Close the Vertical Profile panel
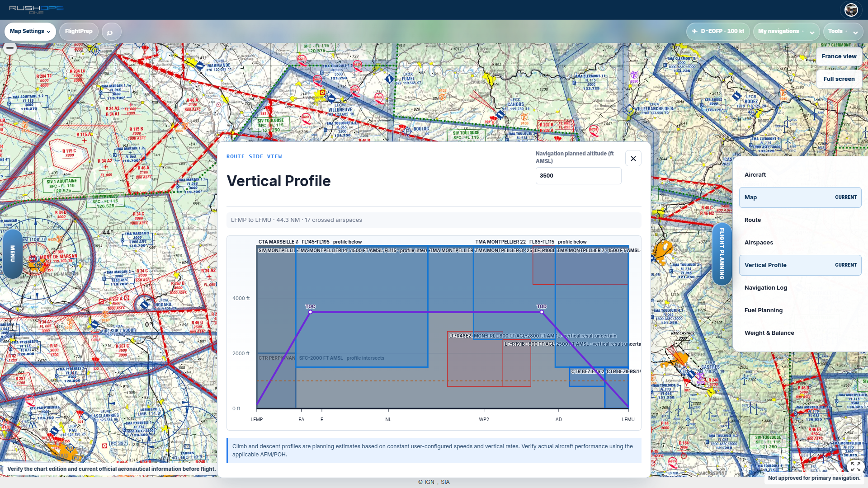Viewport: 868px width, 488px height. coord(633,159)
